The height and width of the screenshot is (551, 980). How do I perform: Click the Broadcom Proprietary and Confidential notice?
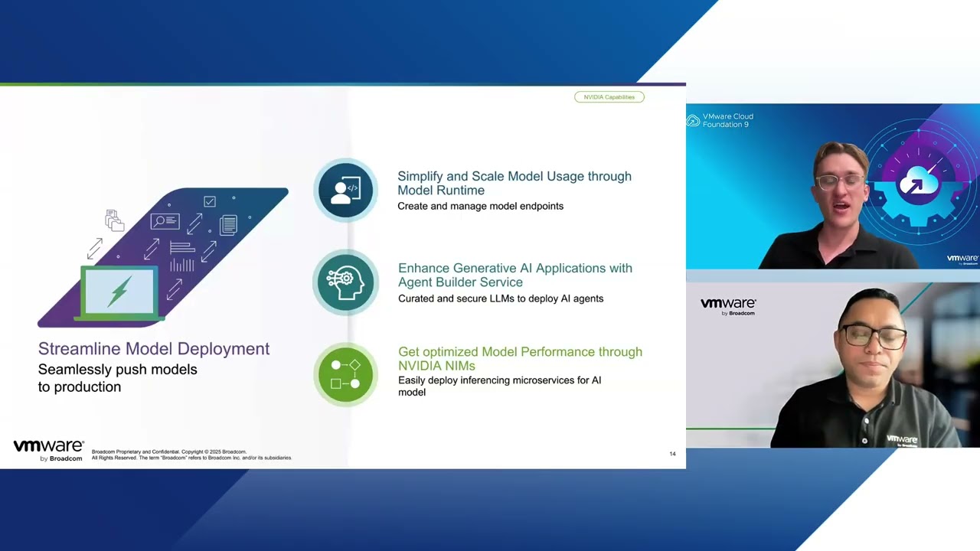coord(191,455)
